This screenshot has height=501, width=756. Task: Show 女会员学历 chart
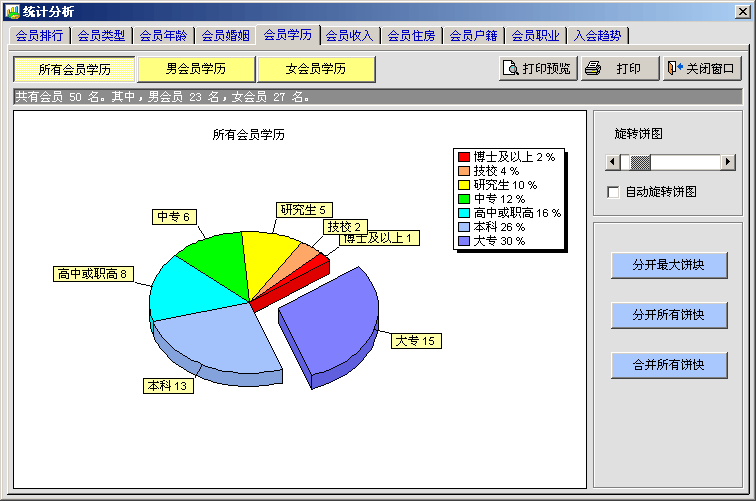pyautogui.click(x=316, y=69)
